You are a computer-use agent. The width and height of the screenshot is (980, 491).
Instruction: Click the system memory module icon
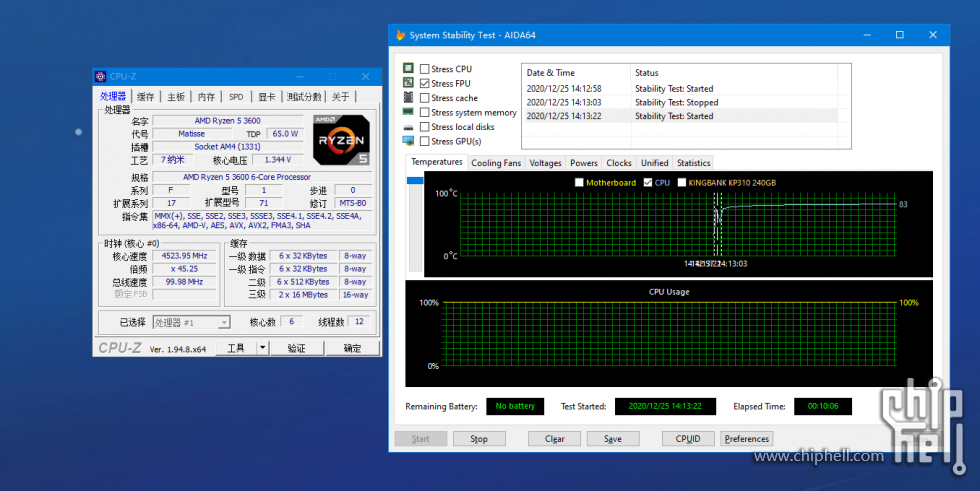click(408, 112)
